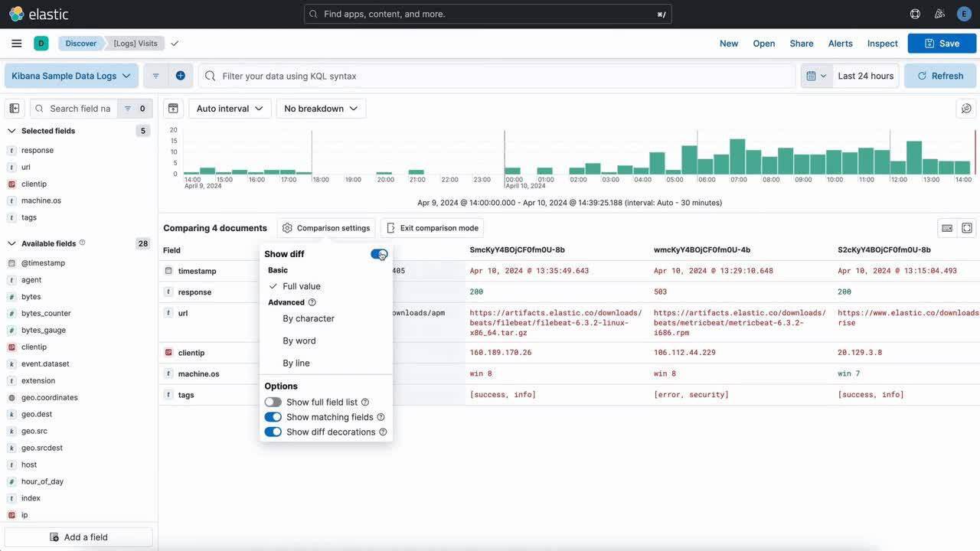Click the Discover breadcrumb
Viewport: 980px width, 551px height.
tap(80, 44)
